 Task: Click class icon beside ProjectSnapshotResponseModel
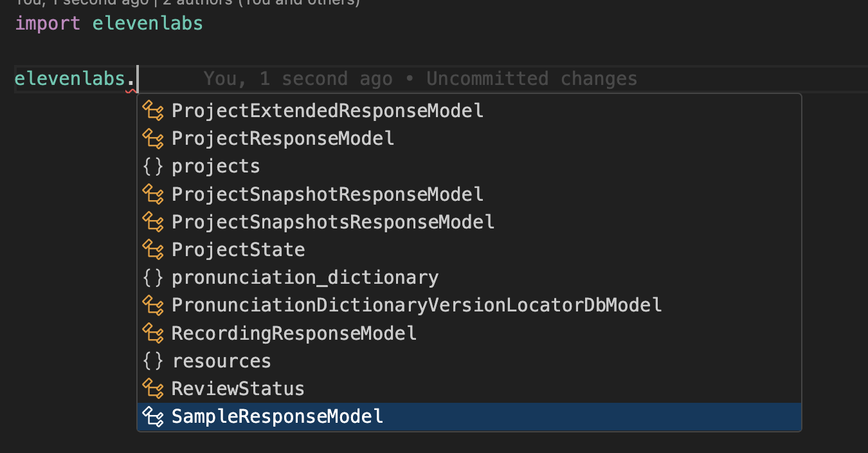153,194
